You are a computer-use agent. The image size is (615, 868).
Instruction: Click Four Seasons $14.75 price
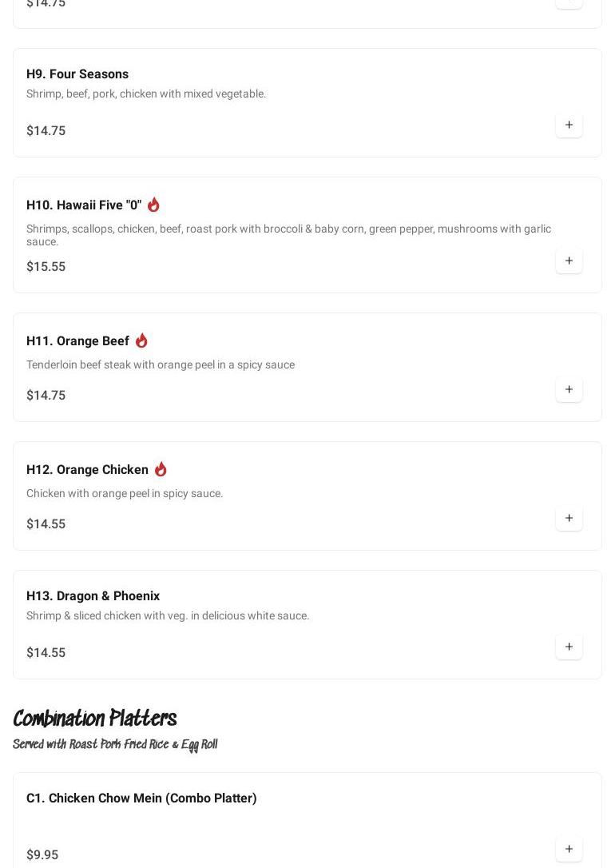point(46,131)
